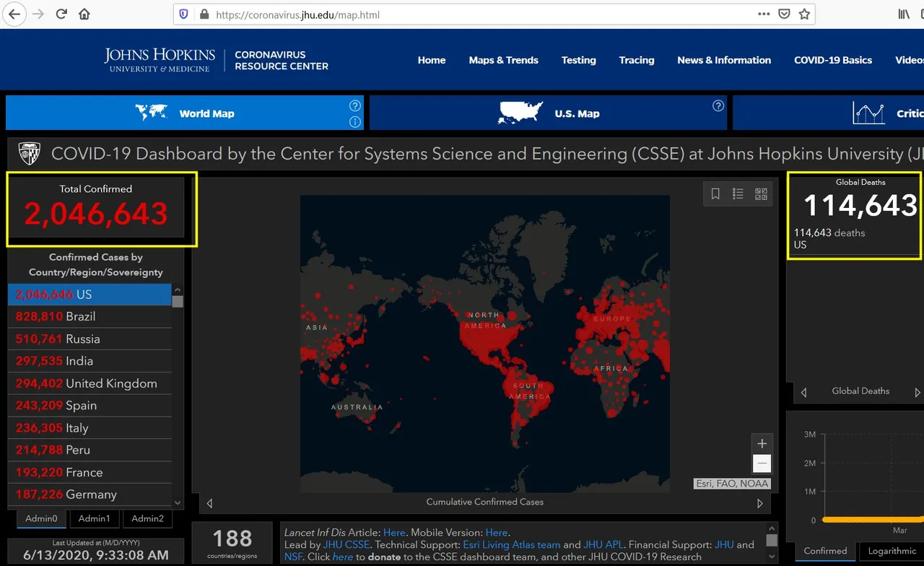Click next arrow beside Global Deaths
Screen dimensions: 924x566
(918, 393)
